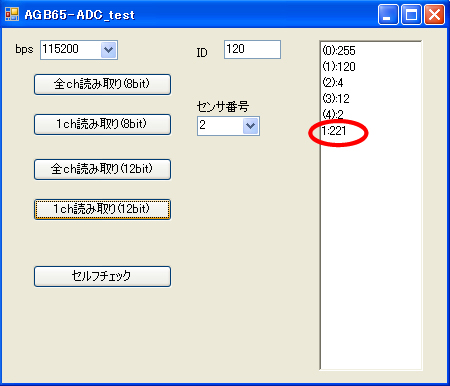
Task: Click the 115200 value in bps combo box
Action: pos(60,49)
